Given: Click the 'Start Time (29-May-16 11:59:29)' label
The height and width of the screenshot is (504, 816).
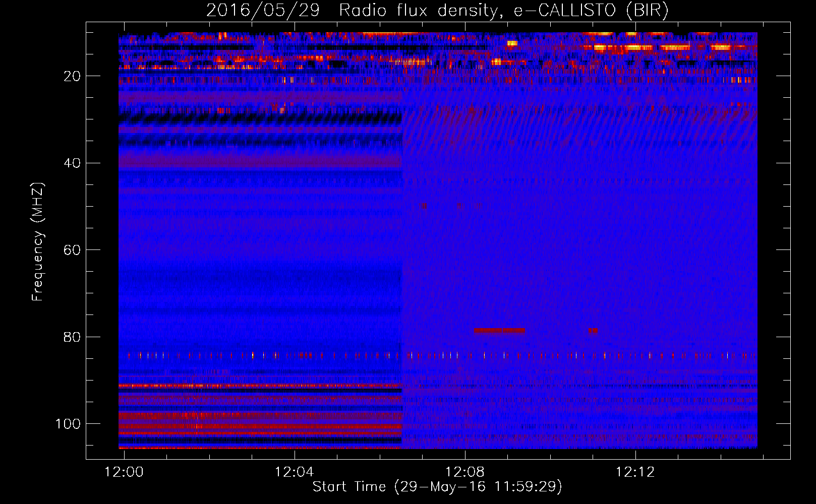Looking at the screenshot, I should tap(437, 487).
